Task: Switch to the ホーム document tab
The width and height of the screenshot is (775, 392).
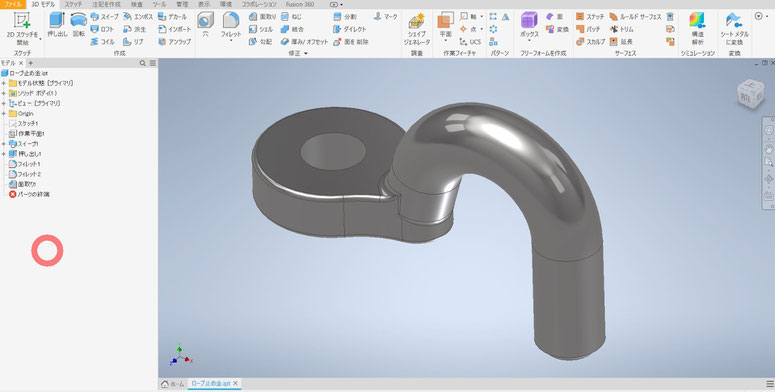Action: [x=173, y=384]
